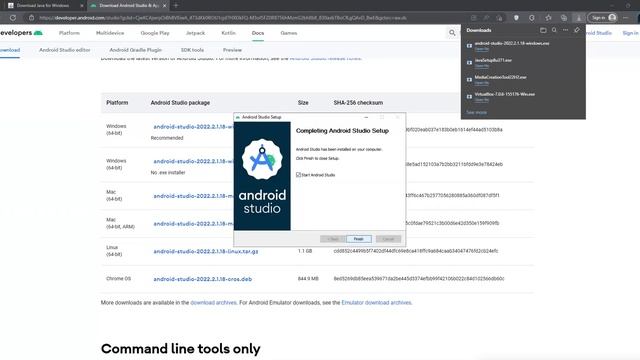640x360 pixels.
Task: Click the tracking prevention shield icon
Action: tap(516, 18)
